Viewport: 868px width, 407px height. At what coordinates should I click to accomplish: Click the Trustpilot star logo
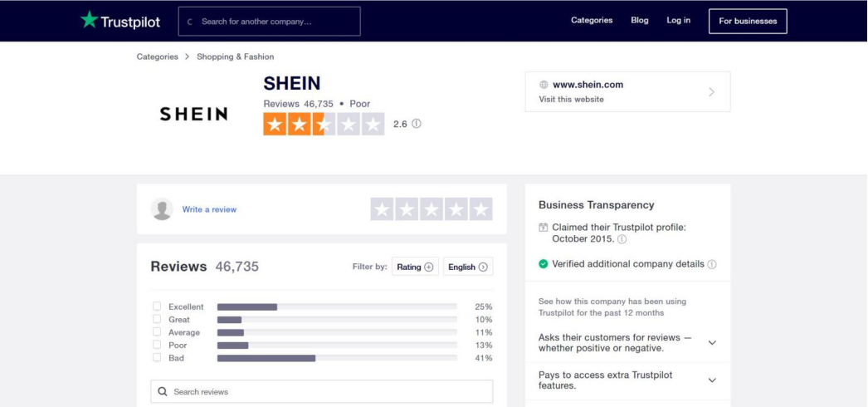pyautogui.click(x=89, y=20)
